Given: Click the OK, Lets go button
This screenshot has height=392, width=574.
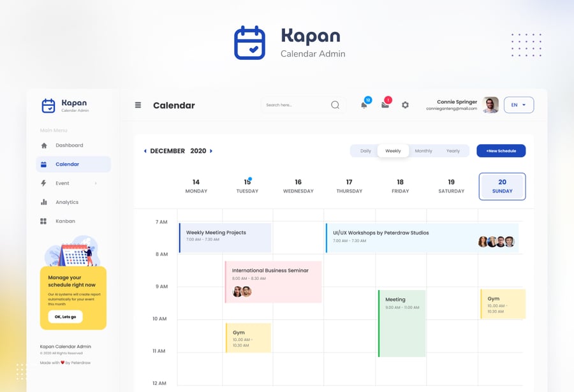Looking at the screenshot, I should pyautogui.click(x=65, y=317).
